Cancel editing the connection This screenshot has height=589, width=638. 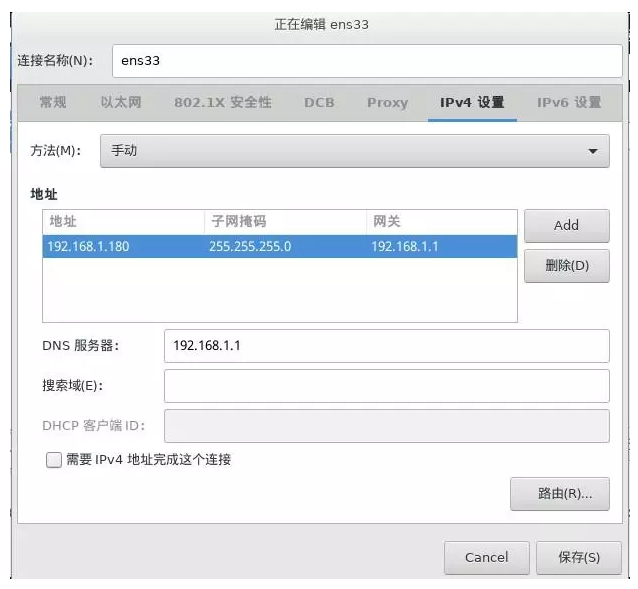click(486, 557)
